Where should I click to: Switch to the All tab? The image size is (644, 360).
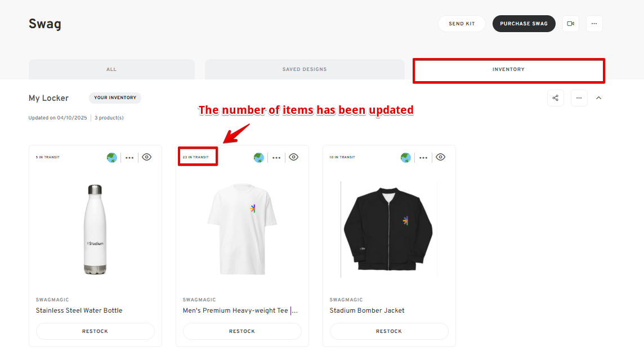tap(111, 69)
